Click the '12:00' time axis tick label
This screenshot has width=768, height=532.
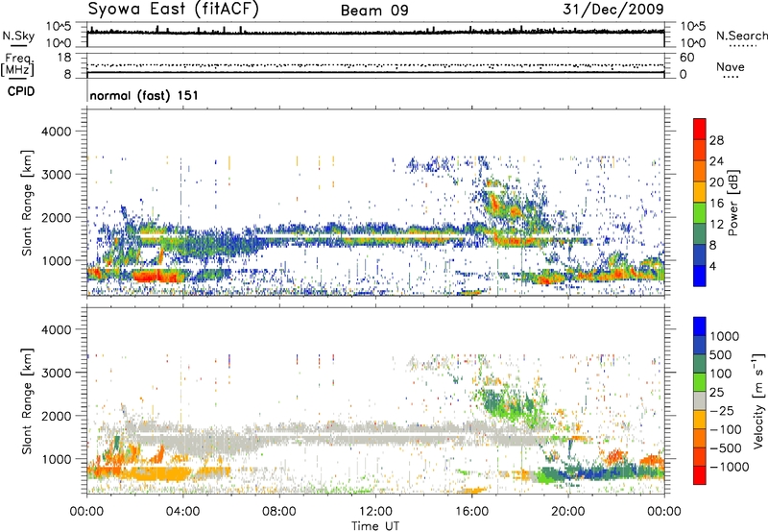375,512
